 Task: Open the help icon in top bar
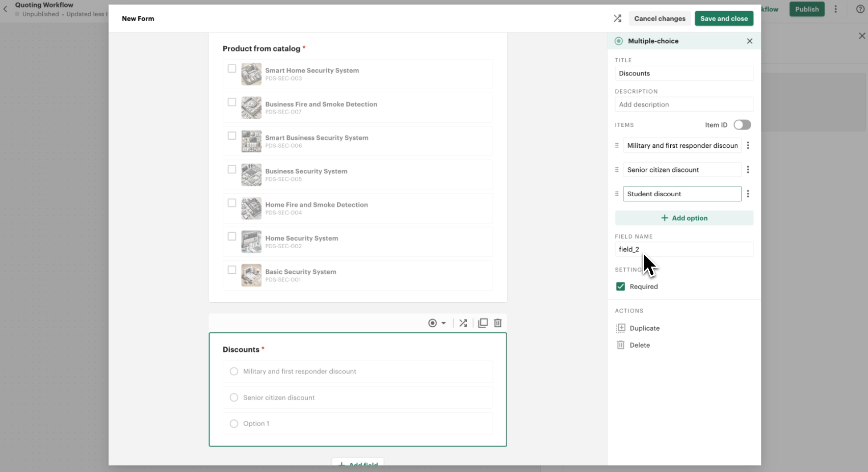(860, 9)
